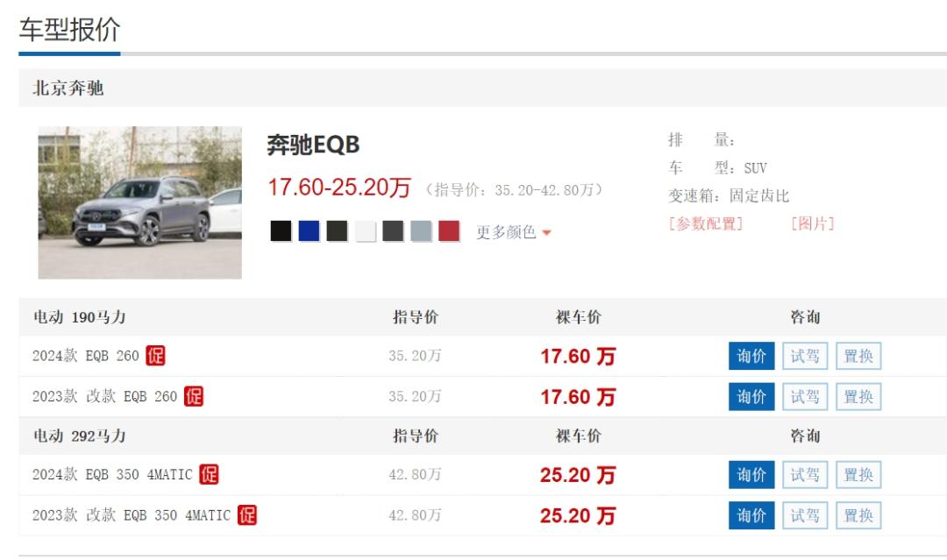Screen dimensions: 947x560
Task: Pick the dark green-black color swatch
Action: pyautogui.click(x=337, y=231)
